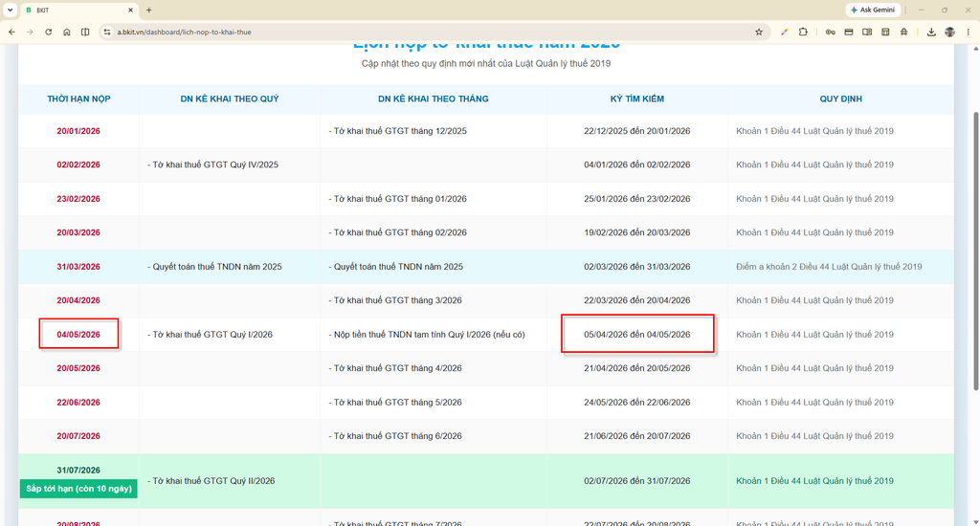The image size is (980, 526).
Task: Focus the address bar URL
Action: [185, 32]
